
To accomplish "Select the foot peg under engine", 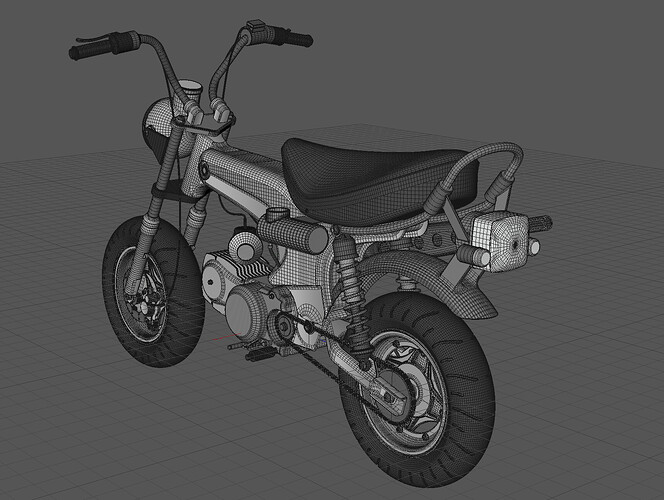I will 262,354.
